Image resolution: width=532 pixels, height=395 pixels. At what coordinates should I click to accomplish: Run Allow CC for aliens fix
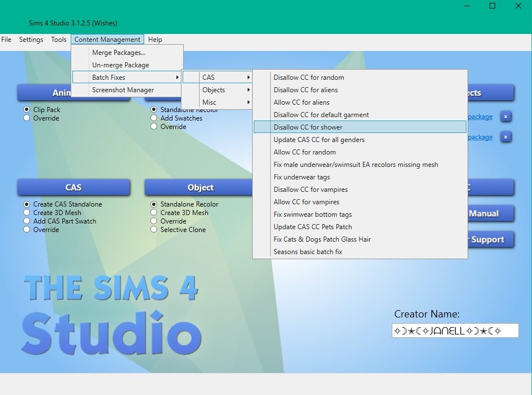[x=360, y=102]
